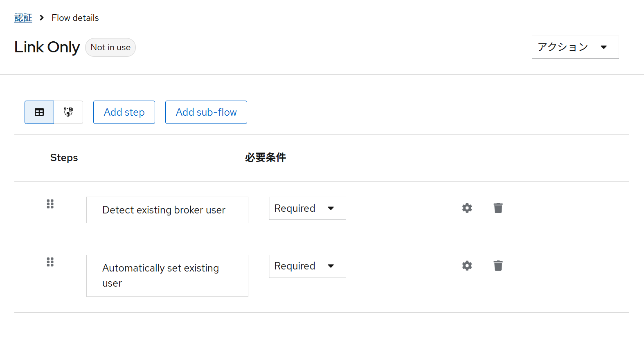Switch to flow diagram view

tap(68, 112)
